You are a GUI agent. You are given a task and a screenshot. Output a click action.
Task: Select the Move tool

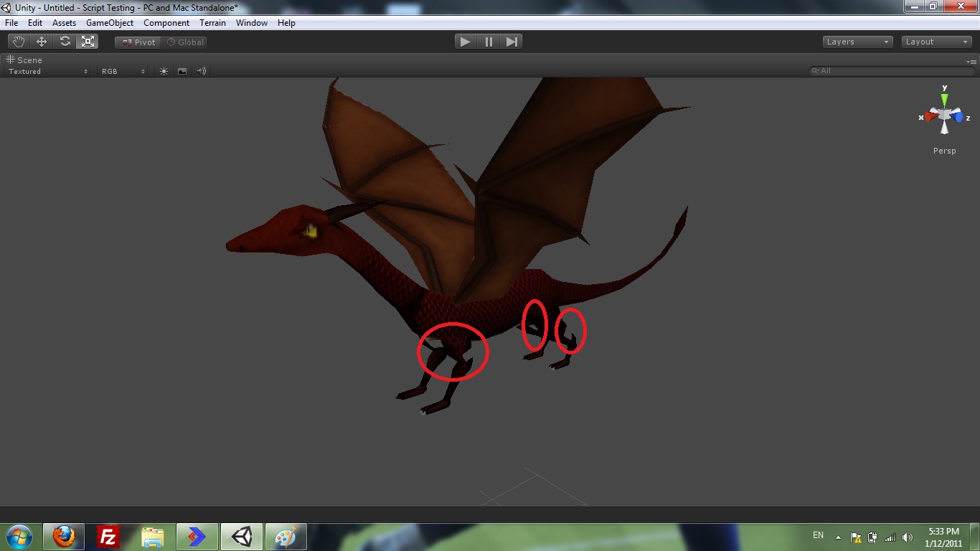pyautogui.click(x=41, y=41)
